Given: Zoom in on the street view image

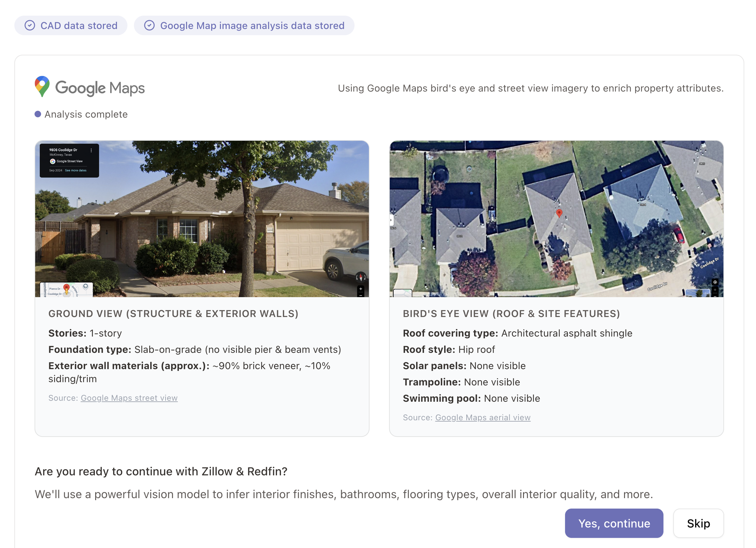Looking at the screenshot, I should pos(360,289).
